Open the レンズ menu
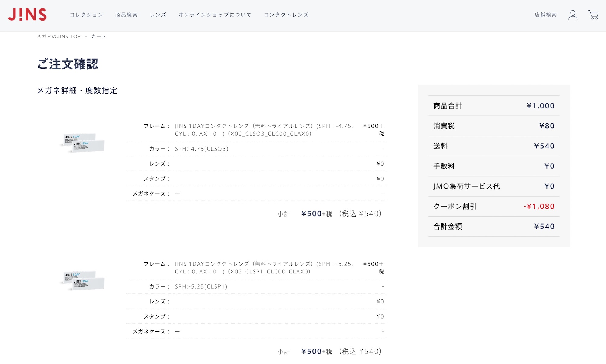The width and height of the screenshot is (606, 364). (158, 15)
